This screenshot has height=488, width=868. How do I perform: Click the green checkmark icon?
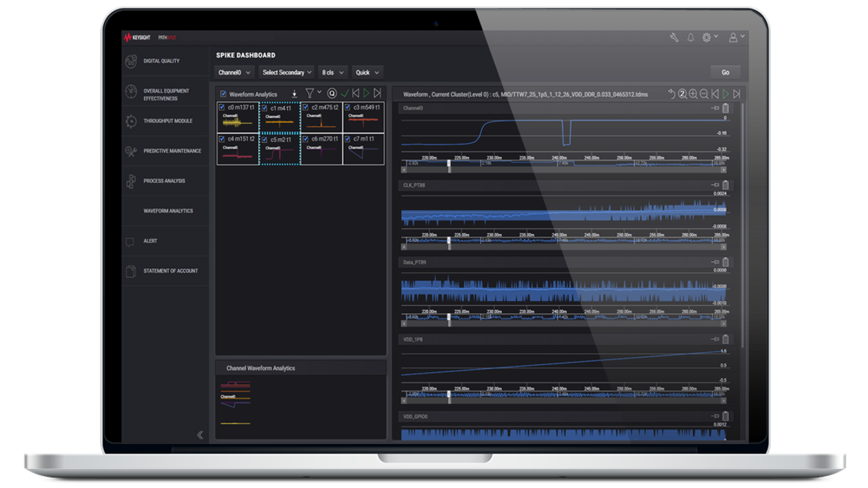coord(345,93)
